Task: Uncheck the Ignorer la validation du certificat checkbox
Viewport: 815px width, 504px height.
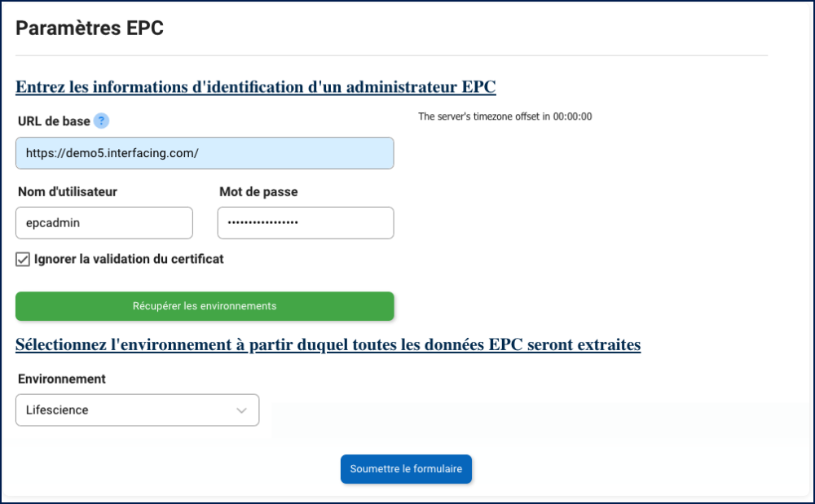Action: point(23,260)
